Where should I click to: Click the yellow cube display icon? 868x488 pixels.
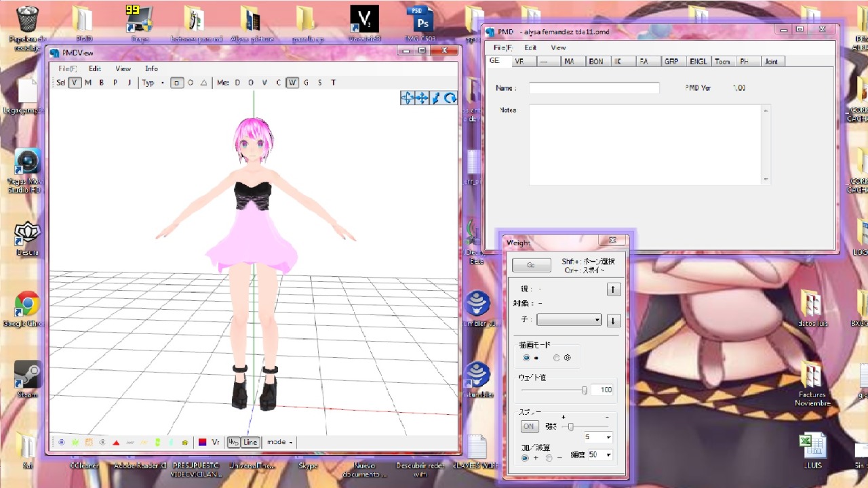click(x=184, y=443)
